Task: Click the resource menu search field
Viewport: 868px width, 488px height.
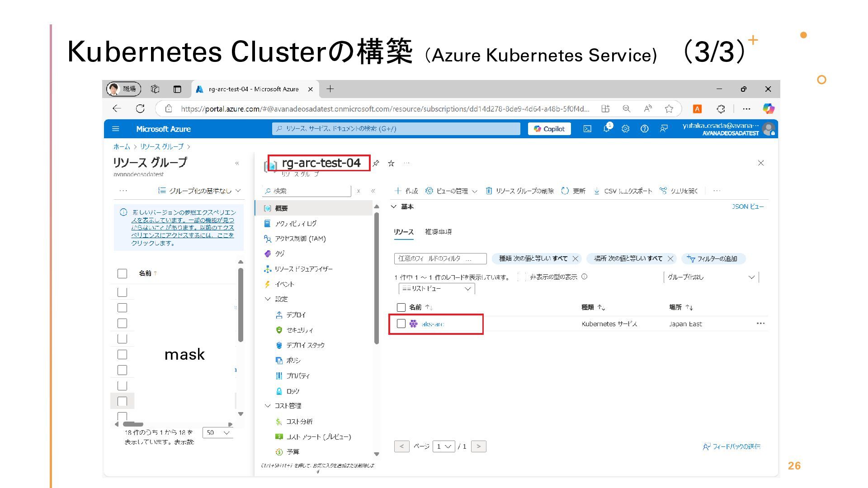Action: point(307,191)
